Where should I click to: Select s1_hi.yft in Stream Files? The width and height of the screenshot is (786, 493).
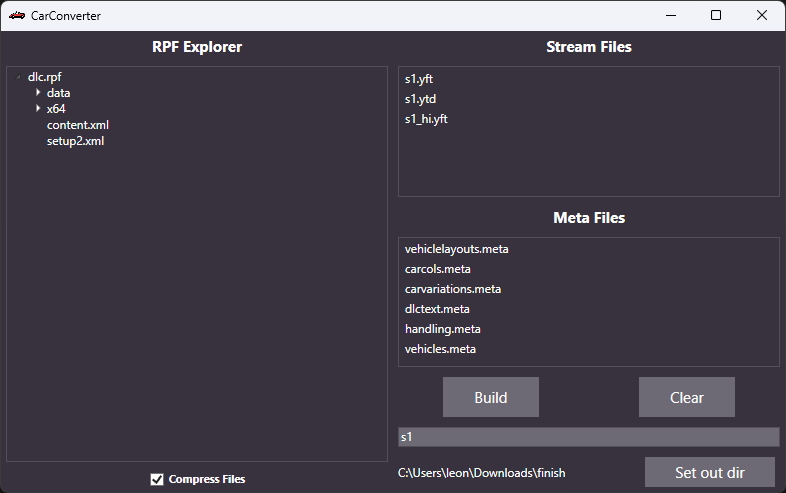(427, 119)
